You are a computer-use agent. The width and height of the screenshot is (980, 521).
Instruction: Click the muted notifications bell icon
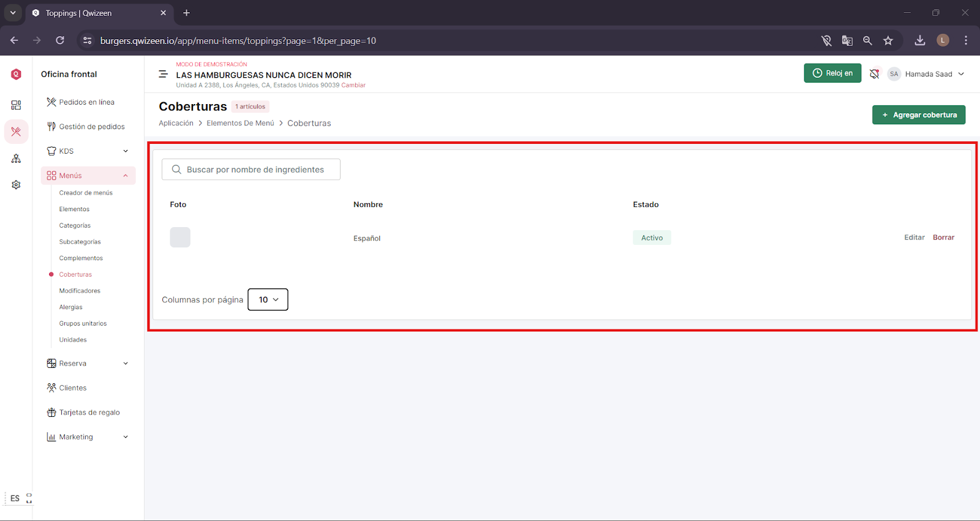tap(874, 74)
